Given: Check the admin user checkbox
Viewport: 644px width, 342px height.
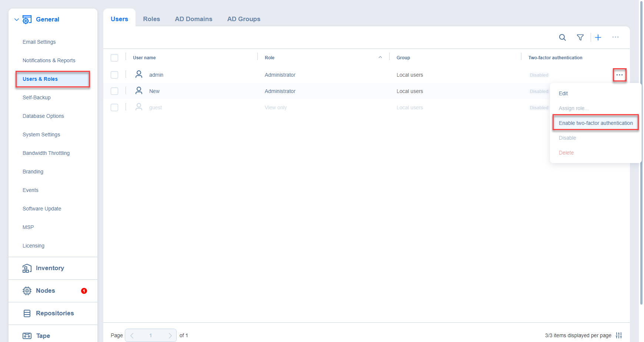Looking at the screenshot, I should [114, 75].
